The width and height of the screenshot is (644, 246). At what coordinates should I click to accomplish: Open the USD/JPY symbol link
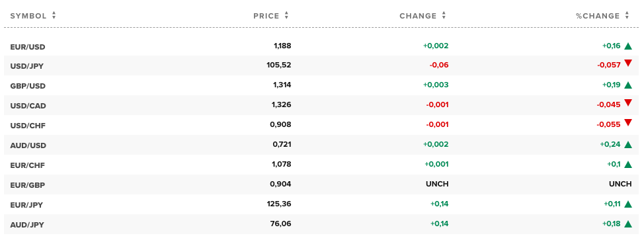[x=26, y=67]
